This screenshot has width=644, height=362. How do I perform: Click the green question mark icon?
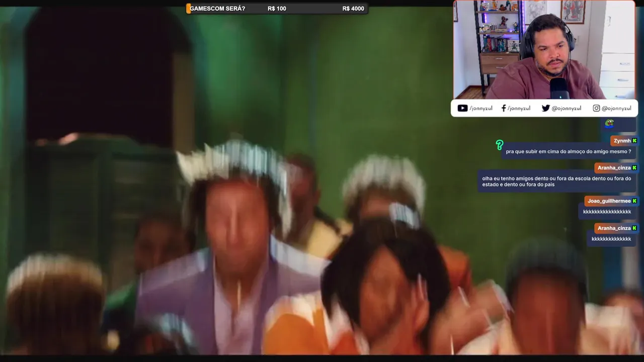(x=500, y=145)
